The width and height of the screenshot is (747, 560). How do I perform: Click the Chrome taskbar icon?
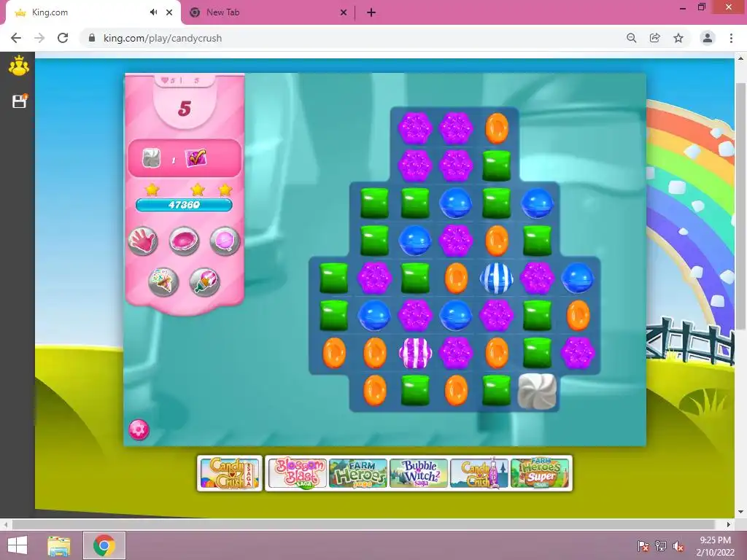point(104,545)
